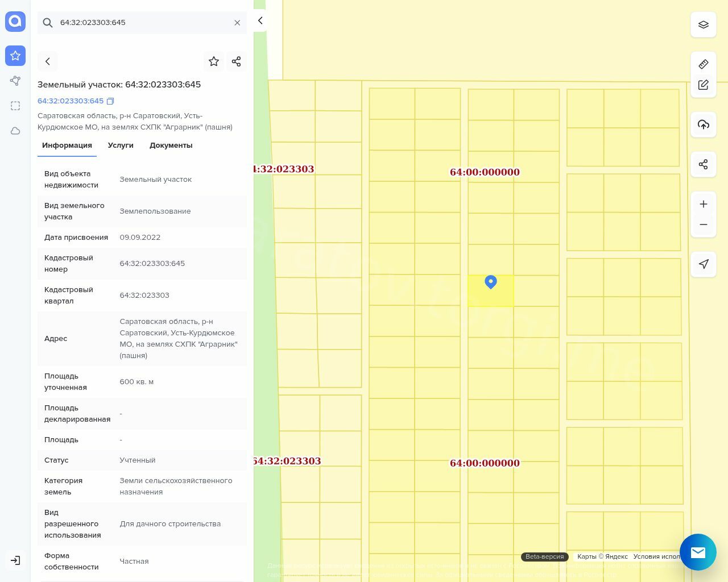Open the Документы tab

pos(171,145)
